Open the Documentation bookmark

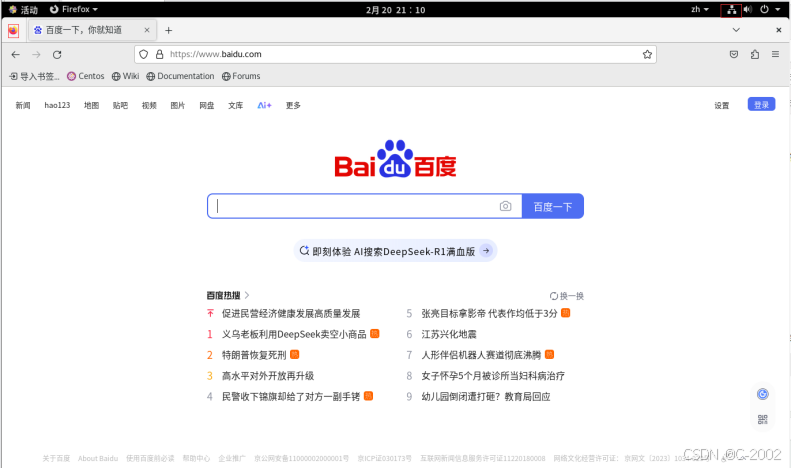pos(180,76)
